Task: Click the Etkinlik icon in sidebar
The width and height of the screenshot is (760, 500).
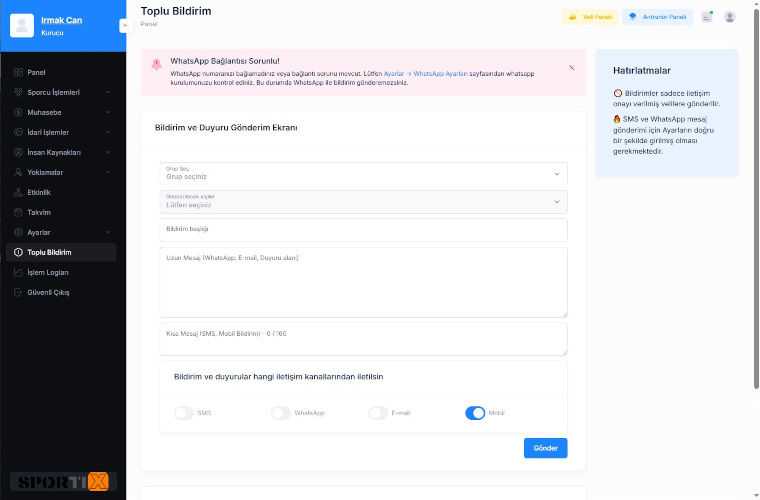Action: [18, 192]
